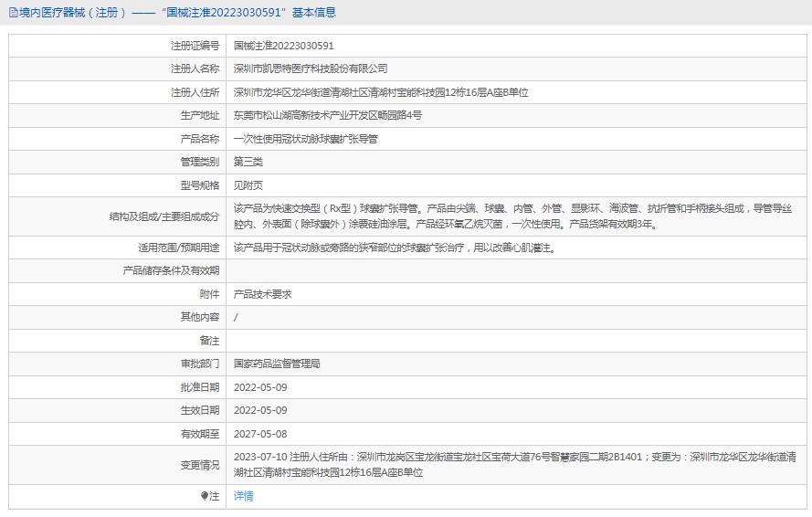812x517 pixels.
Task: Click the 生效日期 label
Action: click(x=200, y=410)
